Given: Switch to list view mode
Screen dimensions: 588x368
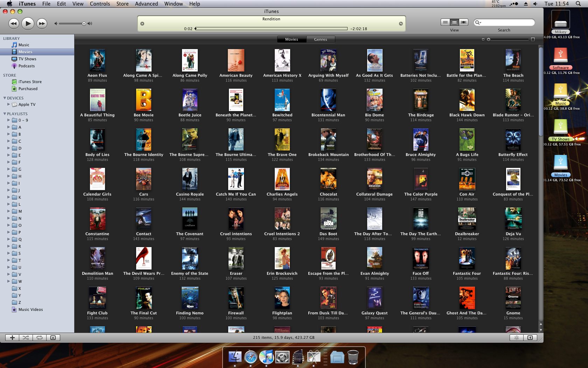Looking at the screenshot, I should point(445,22).
